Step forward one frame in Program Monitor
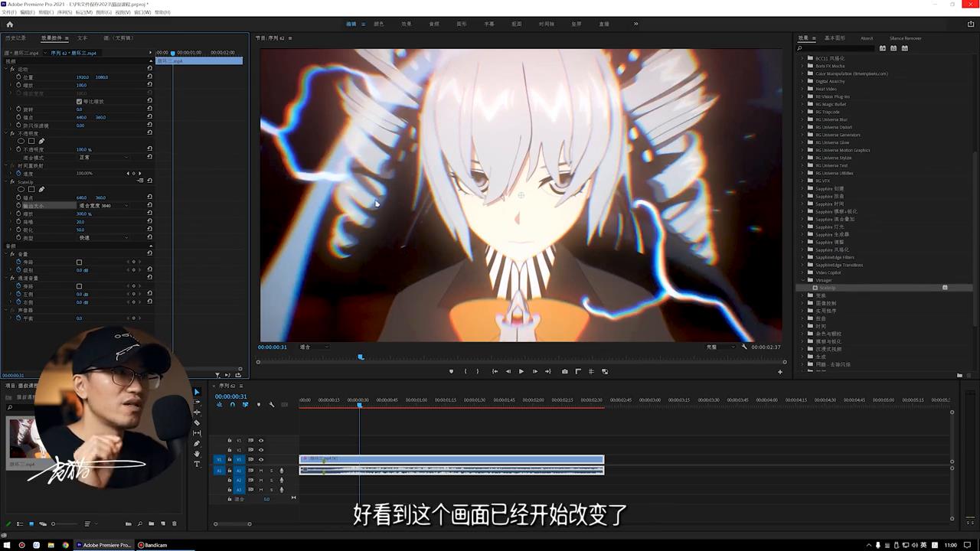This screenshot has height=551, width=980. (534, 371)
